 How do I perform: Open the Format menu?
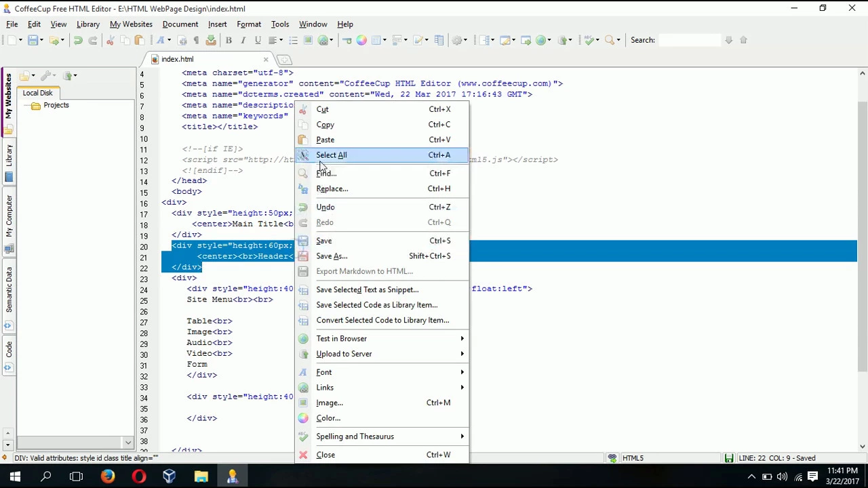(x=249, y=24)
